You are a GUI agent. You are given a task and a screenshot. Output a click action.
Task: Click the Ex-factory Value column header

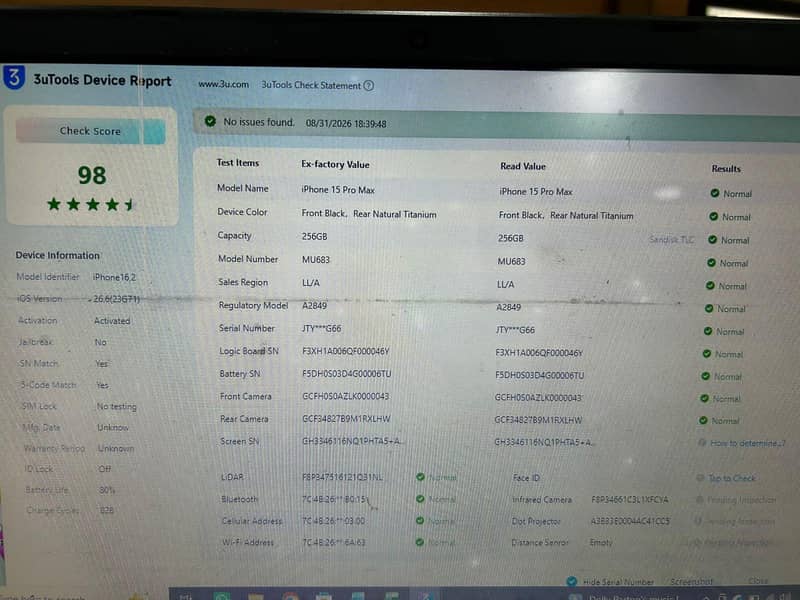(x=335, y=164)
